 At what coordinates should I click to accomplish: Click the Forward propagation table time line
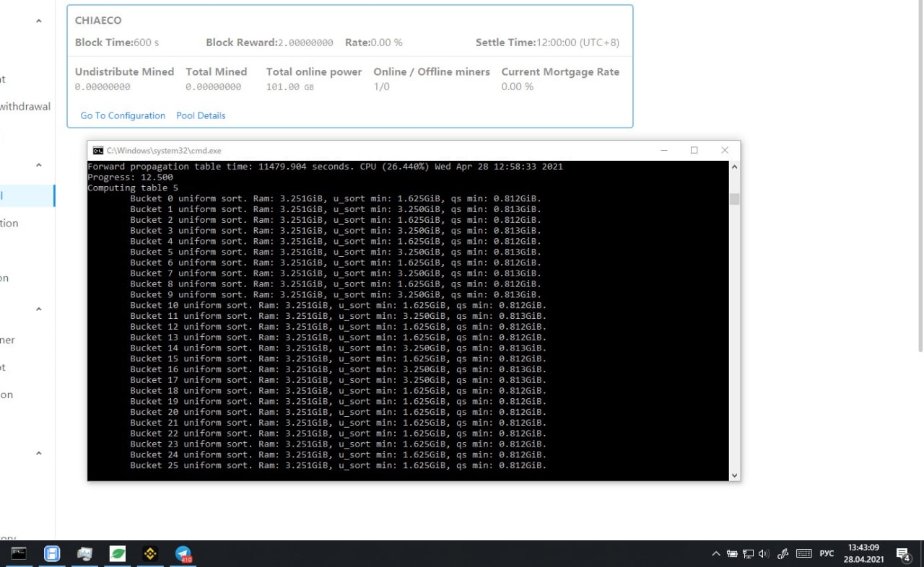[325, 167]
